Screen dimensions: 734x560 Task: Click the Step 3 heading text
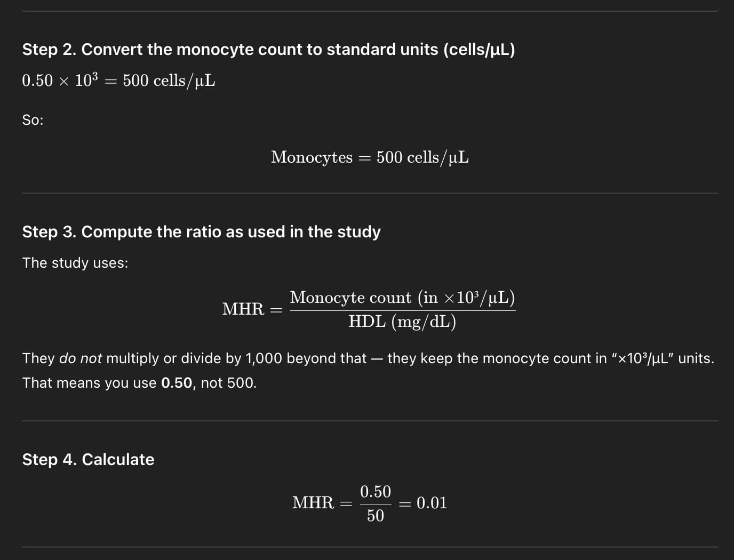point(201,232)
